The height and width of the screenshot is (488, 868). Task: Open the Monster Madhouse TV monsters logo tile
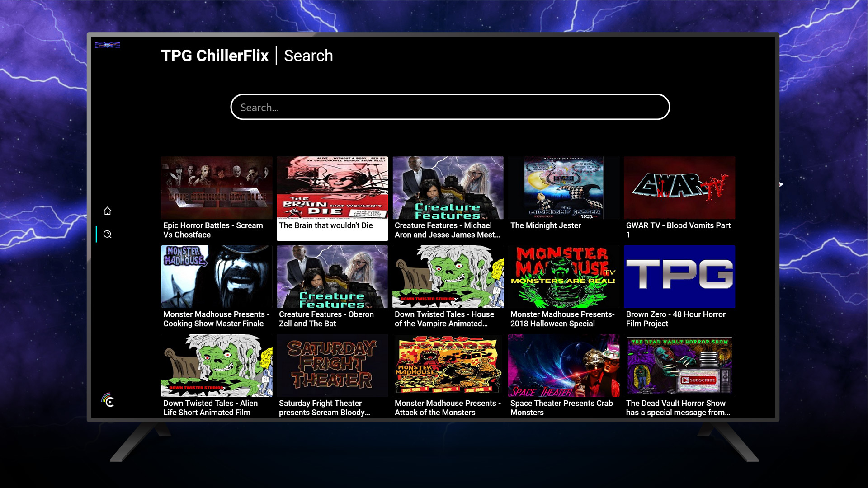(564, 277)
